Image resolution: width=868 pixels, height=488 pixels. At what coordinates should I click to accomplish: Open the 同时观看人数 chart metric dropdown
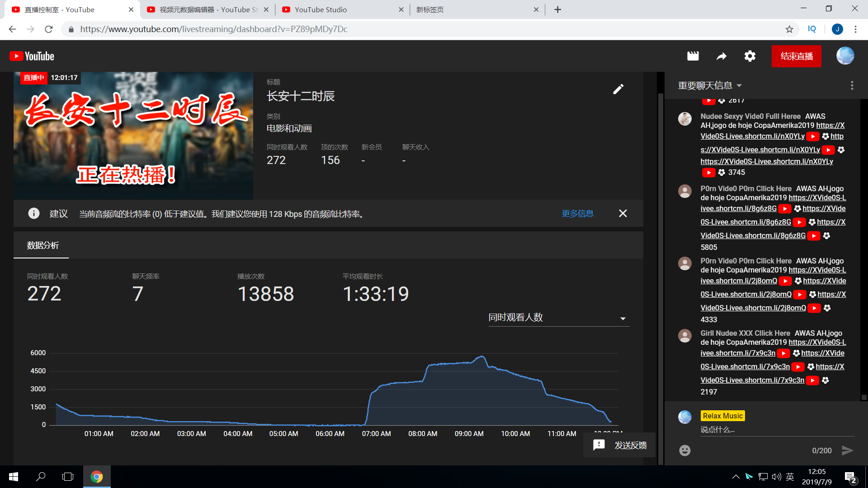point(559,318)
